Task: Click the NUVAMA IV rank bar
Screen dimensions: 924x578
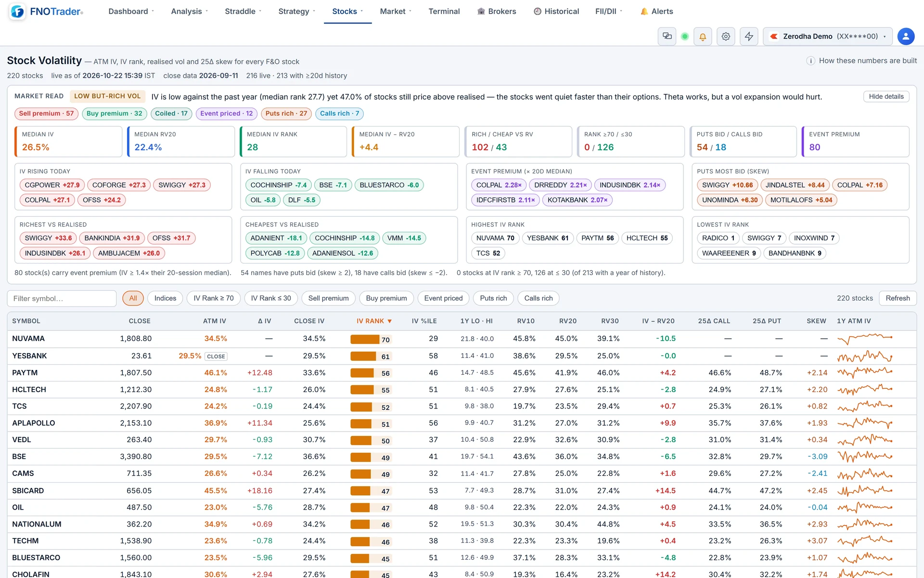Action: 371,339
